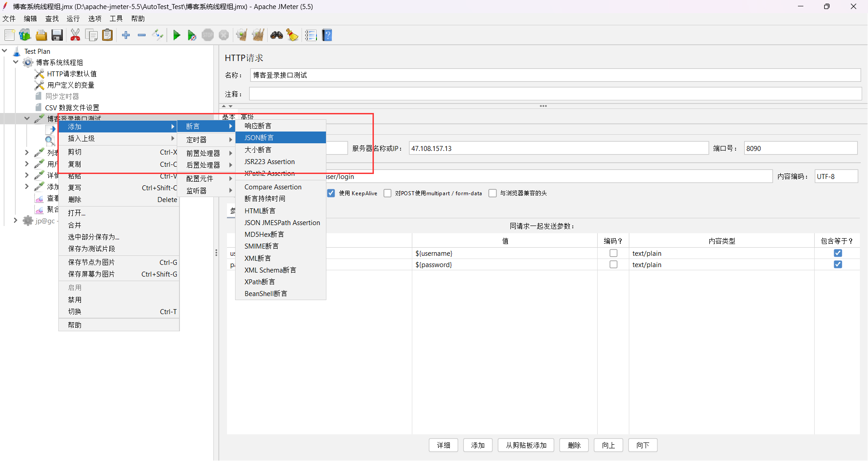
Task: Click the Clear All double-broom icon
Action: pyautogui.click(x=258, y=35)
